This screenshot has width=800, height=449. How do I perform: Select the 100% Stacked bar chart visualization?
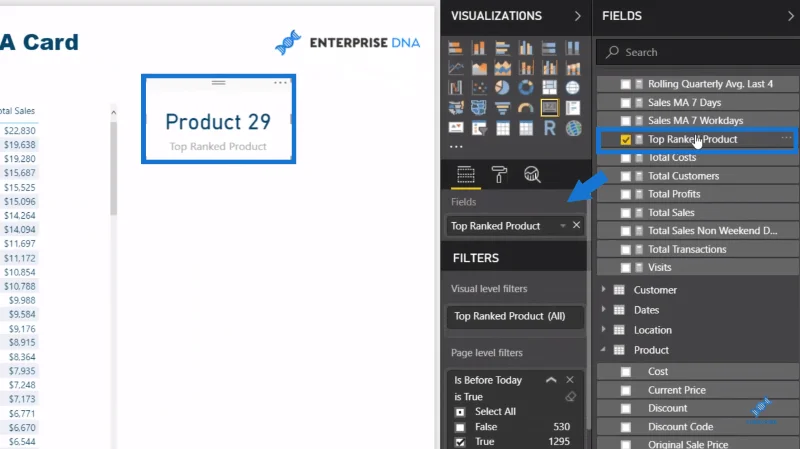(x=549, y=48)
